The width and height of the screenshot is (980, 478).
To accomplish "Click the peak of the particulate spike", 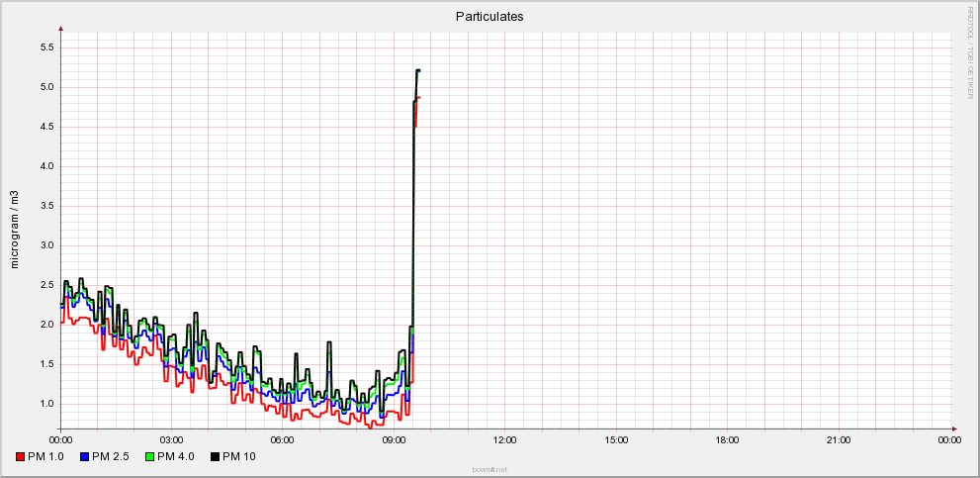I will tap(418, 70).
